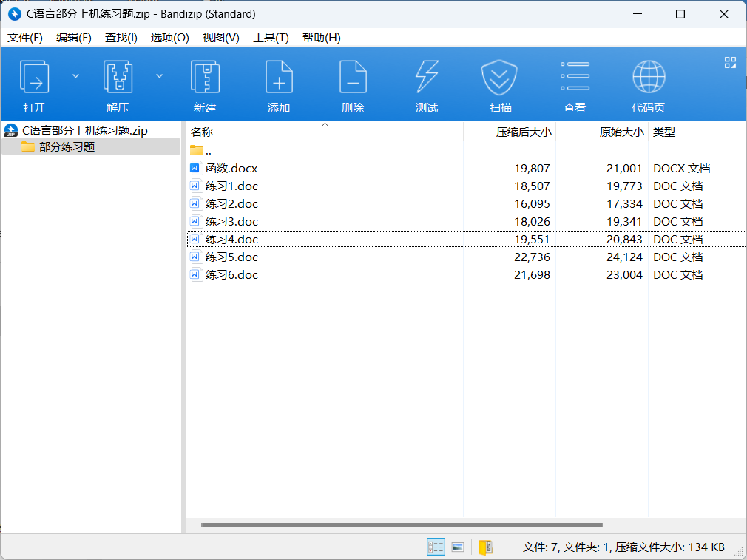Select the file 练习1.doc
The height and width of the screenshot is (560, 747).
[x=231, y=186]
